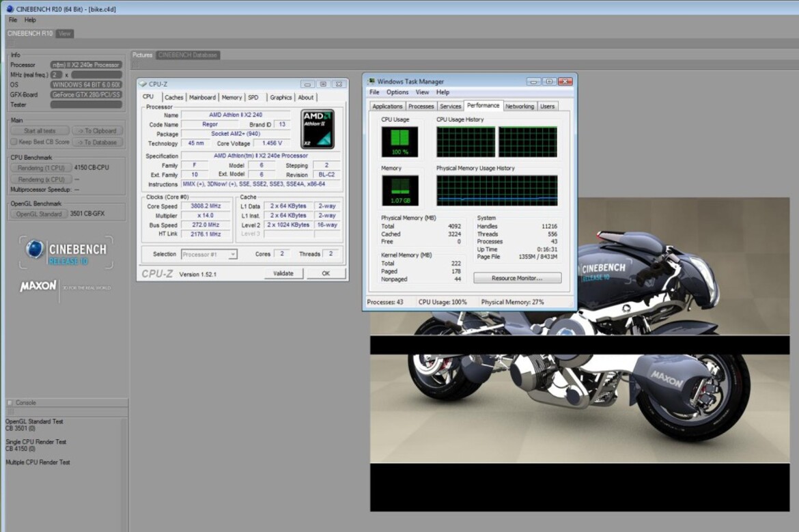799x532 pixels.
Task: Toggle the Console checkbox
Action: (x=10, y=402)
